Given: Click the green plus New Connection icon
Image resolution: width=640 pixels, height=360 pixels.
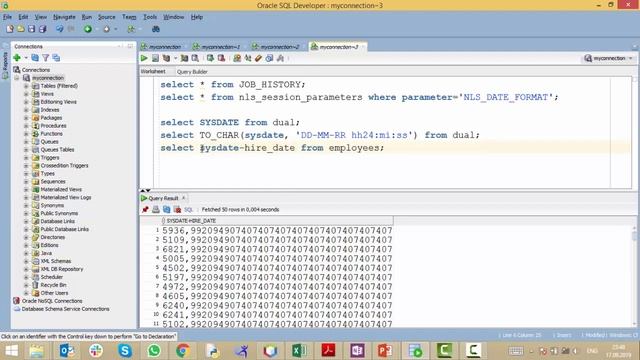Looking at the screenshot, I should coord(17,58).
